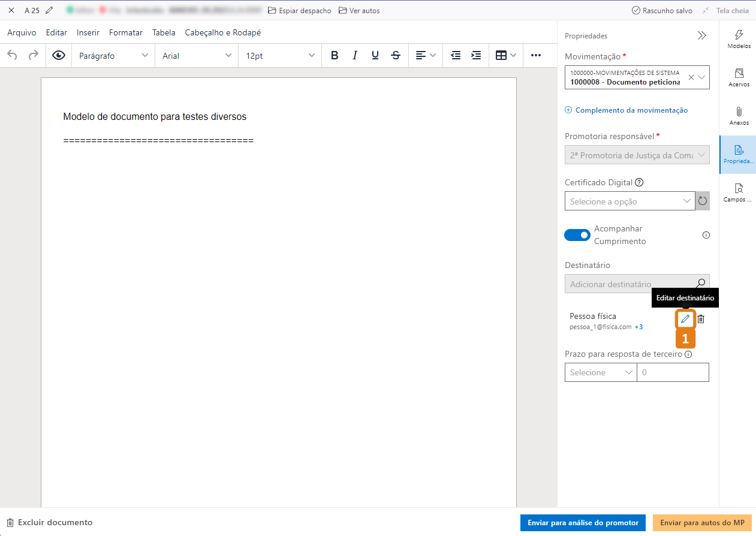Open the Anexos paperclip panel

(739, 116)
